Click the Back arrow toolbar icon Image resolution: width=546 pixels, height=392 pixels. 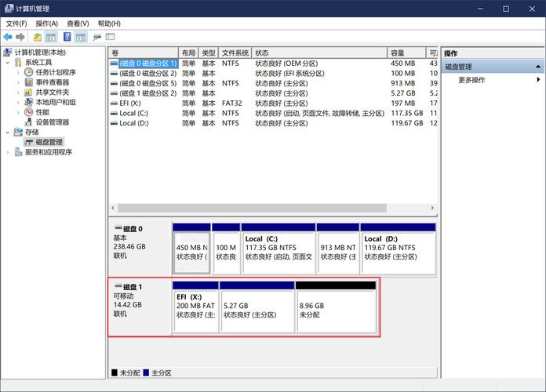point(8,37)
